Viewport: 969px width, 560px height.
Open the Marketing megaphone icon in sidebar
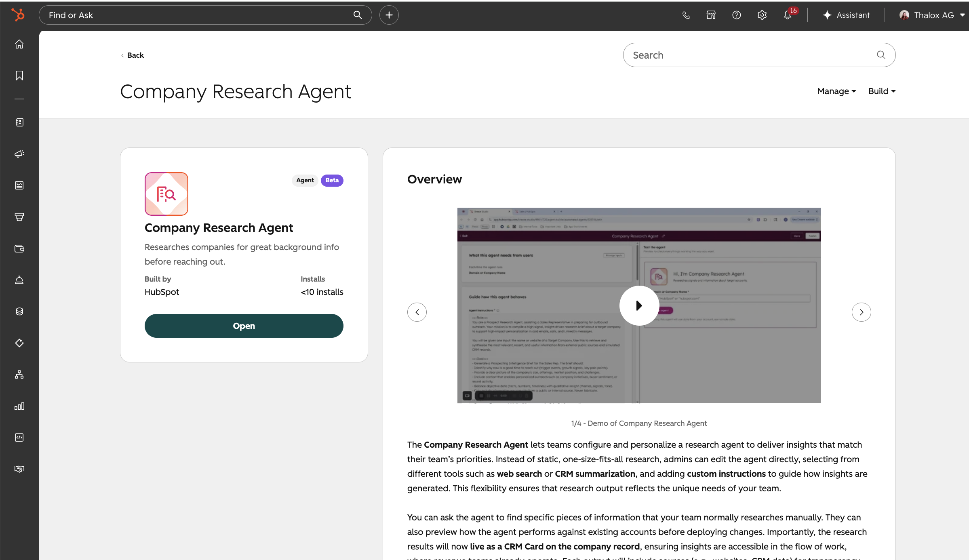click(19, 154)
